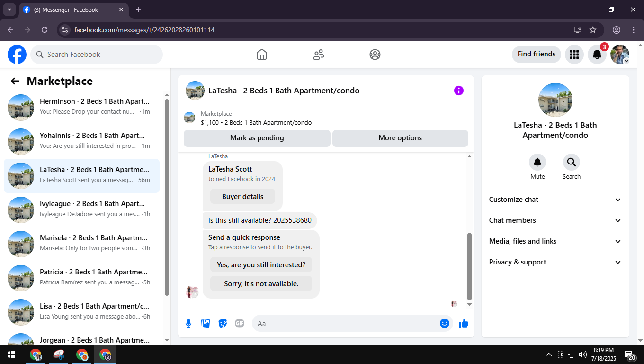Click chat messages vertical scrollbar
The image size is (644, 364).
[469, 267]
